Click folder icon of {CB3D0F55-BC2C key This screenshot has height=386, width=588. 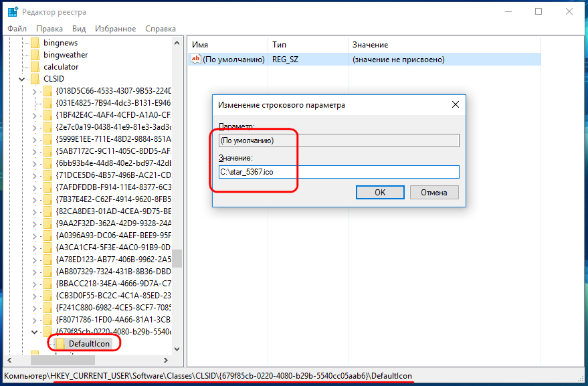47,295
